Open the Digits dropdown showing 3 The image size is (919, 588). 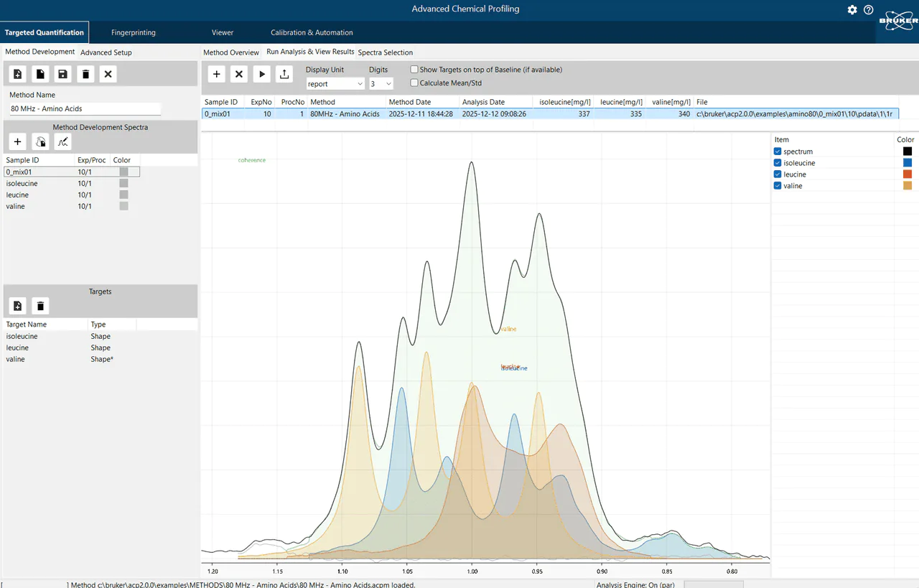click(381, 84)
